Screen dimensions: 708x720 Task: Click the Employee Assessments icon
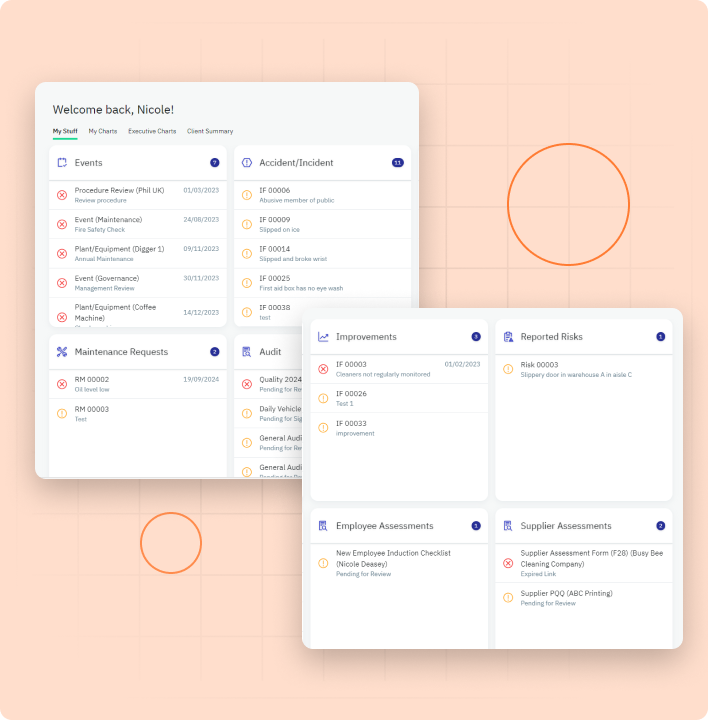[x=323, y=526]
